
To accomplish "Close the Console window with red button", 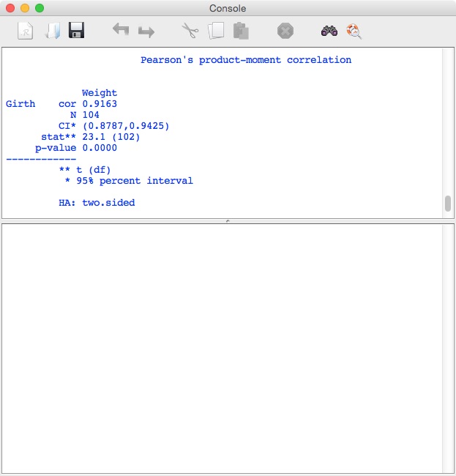I will 10,8.
